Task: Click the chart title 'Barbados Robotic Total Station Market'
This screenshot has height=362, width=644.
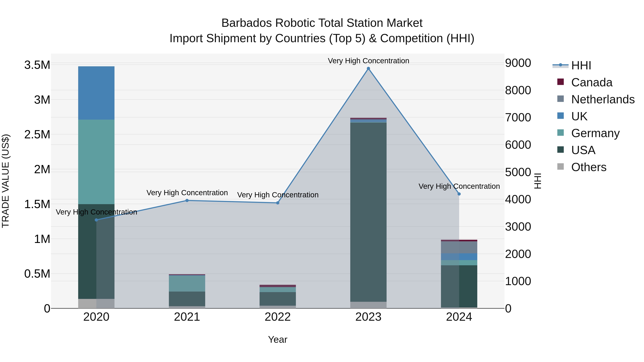Action: pyautogui.click(x=322, y=23)
